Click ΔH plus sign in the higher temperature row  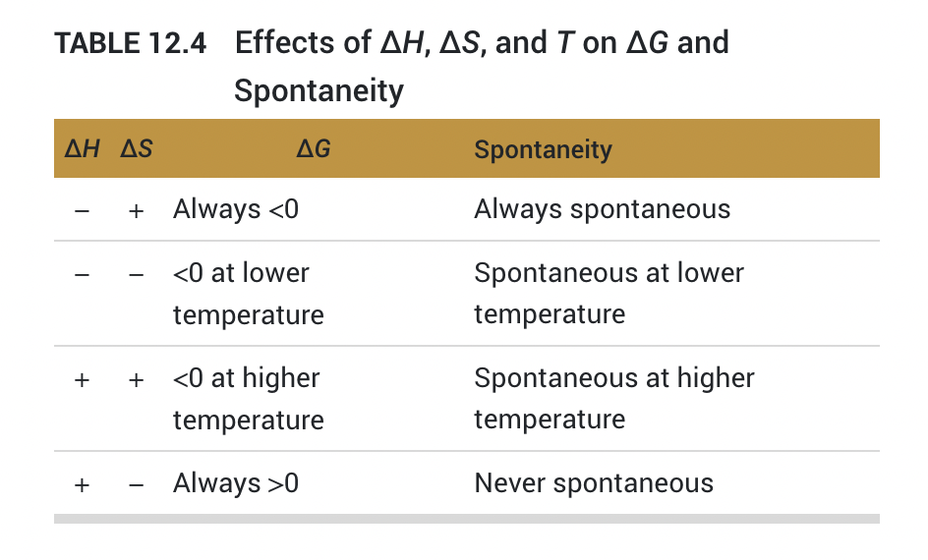pyautogui.click(x=83, y=379)
